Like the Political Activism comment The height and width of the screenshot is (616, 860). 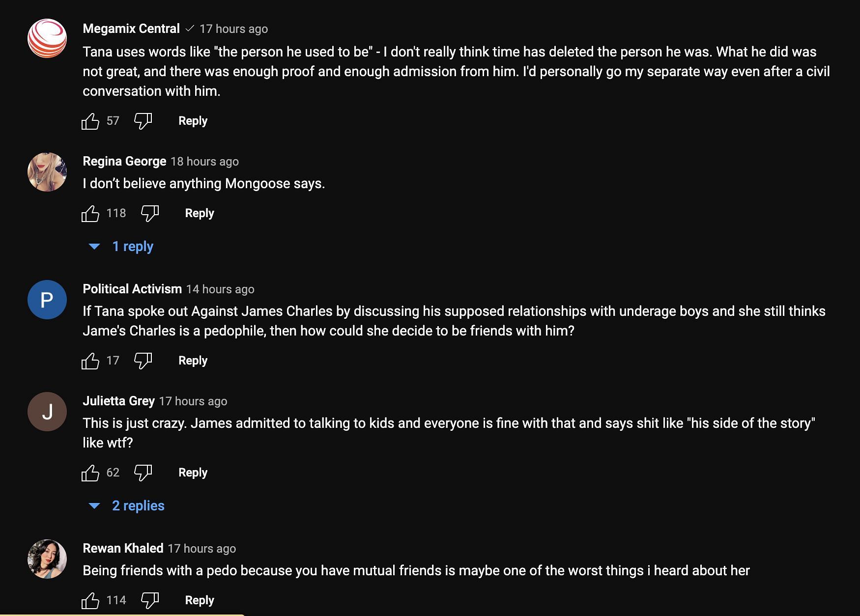click(90, 361)
